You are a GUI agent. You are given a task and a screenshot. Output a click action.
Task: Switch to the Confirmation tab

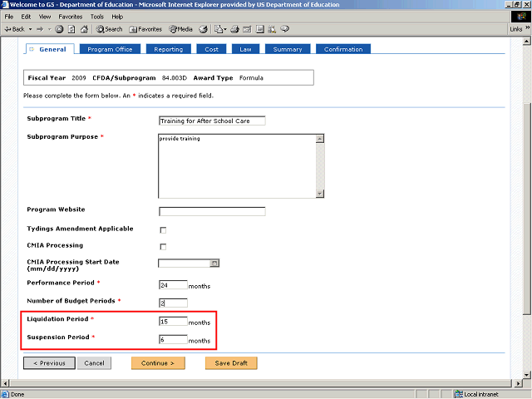[343, 49]
